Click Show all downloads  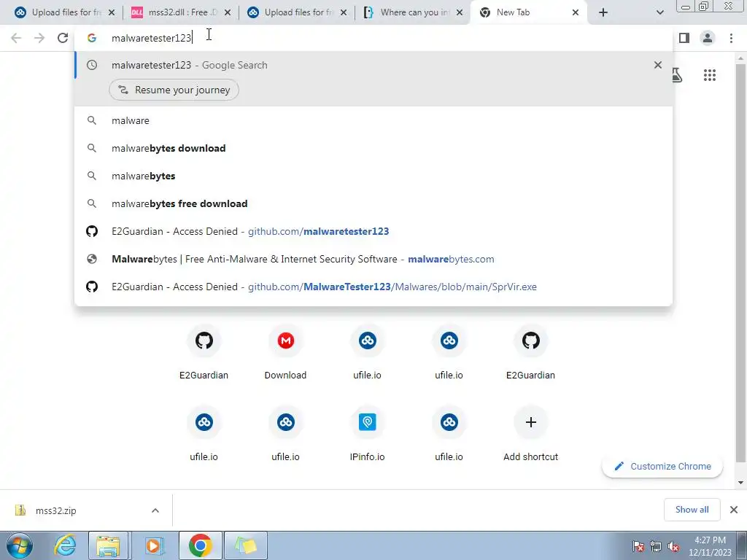click(692, 510)
